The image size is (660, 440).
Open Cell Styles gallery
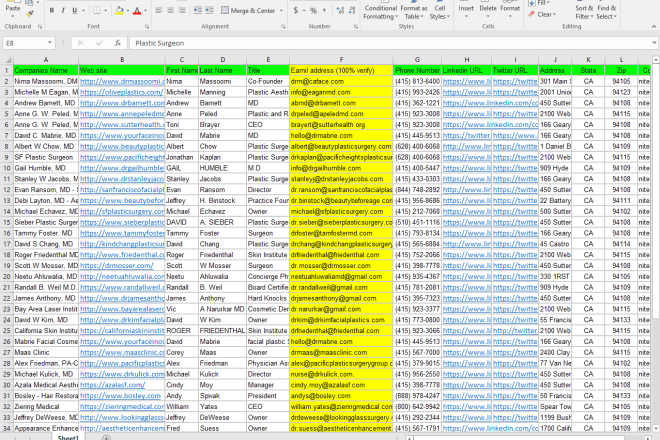(x=440, y=12)
